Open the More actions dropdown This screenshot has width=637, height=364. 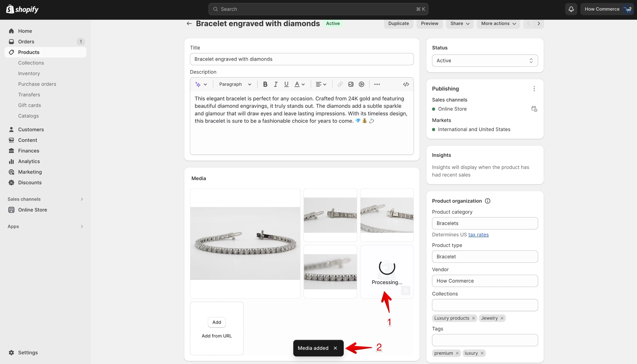498,23
